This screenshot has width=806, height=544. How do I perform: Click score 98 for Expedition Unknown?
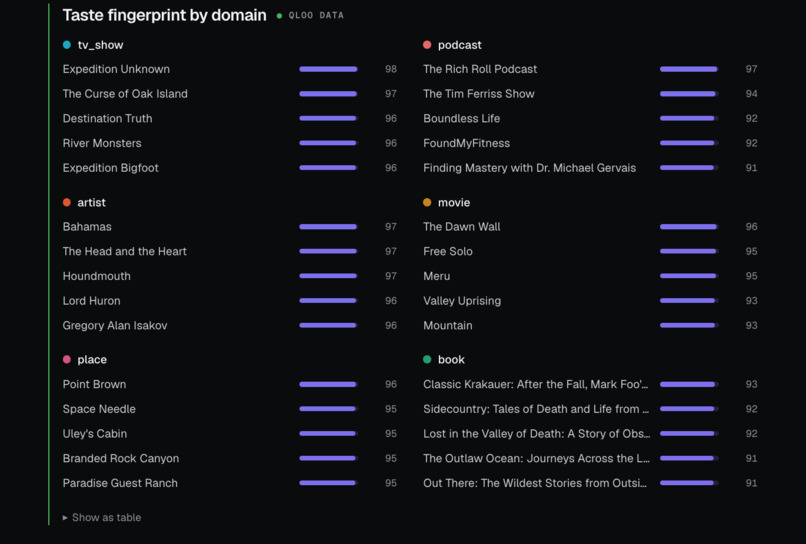(x=391, y=69)
